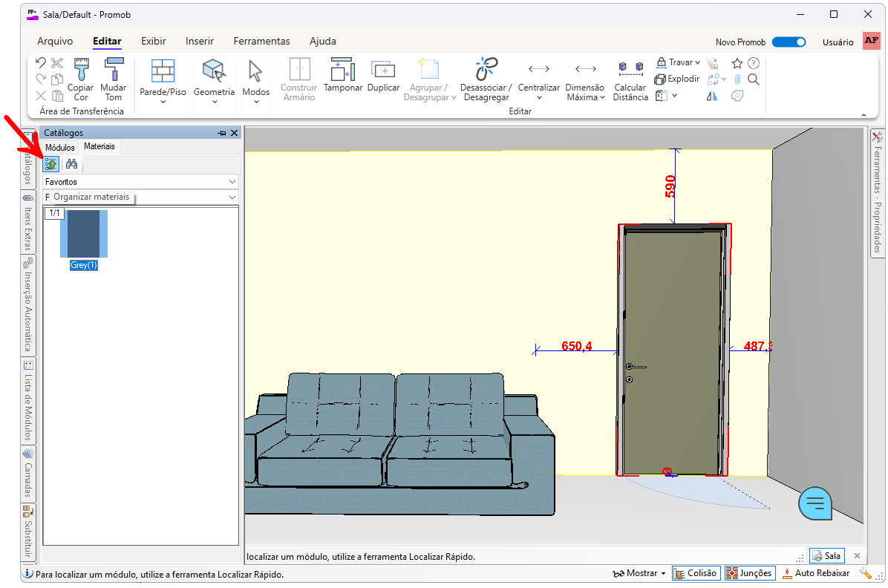Click the Organizar materiais icon
The width and height of the screenshot is (888, 588).
click(51, 164)
